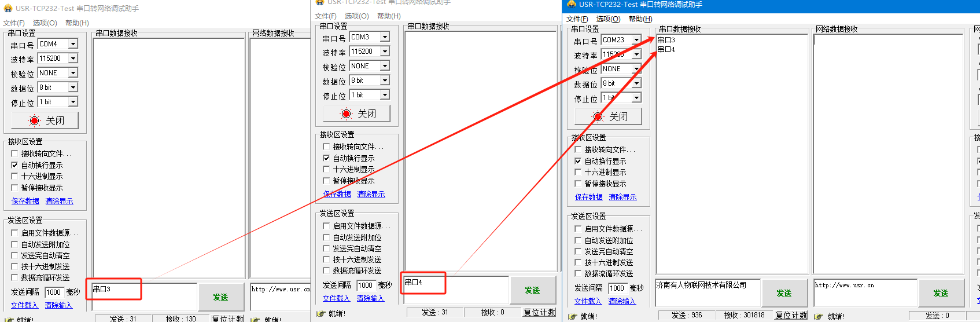Open the 波特率 115200 dropdown in the COM4 window

point(73,58)
